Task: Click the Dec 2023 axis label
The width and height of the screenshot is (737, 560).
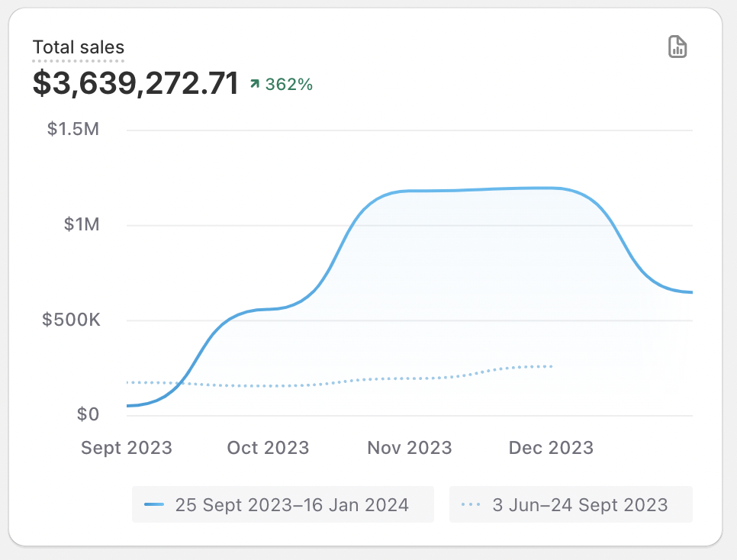Action: coord(551,448)
